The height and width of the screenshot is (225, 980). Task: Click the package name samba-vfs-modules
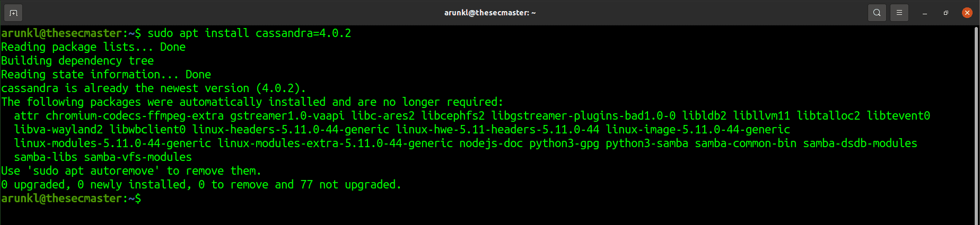pyautogui.click(x=138, y=157)
